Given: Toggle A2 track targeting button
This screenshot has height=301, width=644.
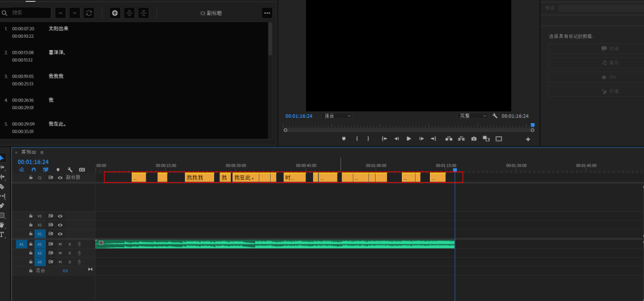Looking at the screenshot, I should click(x=40, y=253).
